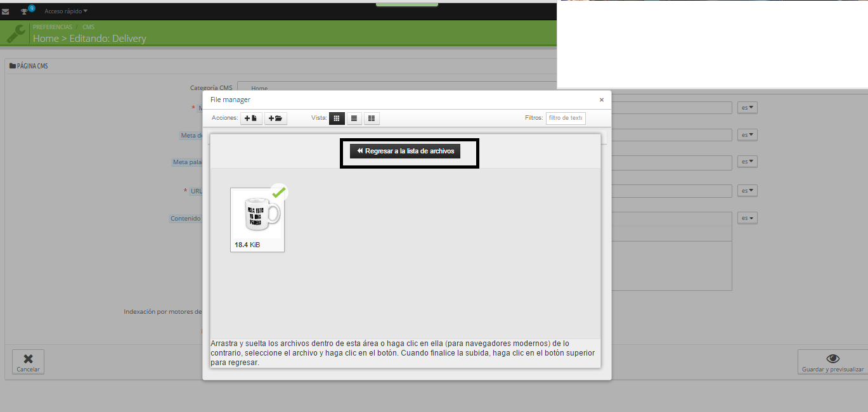Open the 'es' language dropdown beside Contenido

748,218
